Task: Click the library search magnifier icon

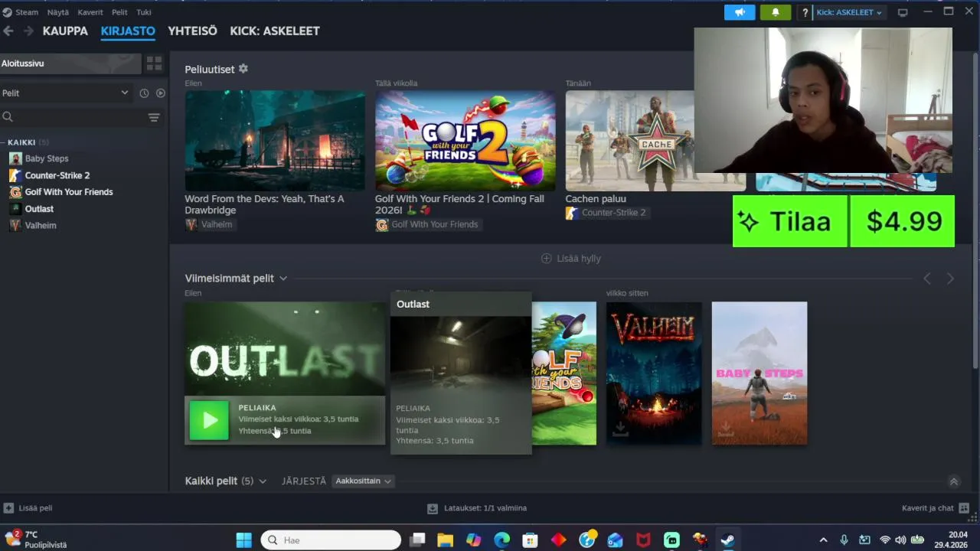Action: pos(8,117)
